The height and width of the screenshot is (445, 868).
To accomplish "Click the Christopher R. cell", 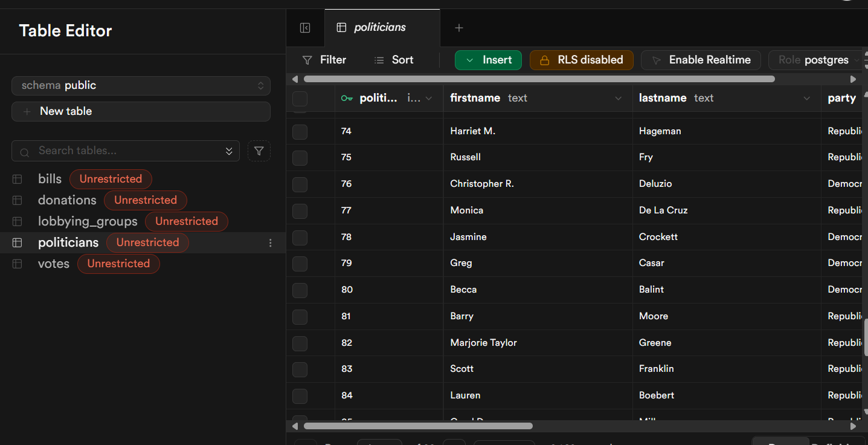I will pyautogui.click(x=538, y=184).
